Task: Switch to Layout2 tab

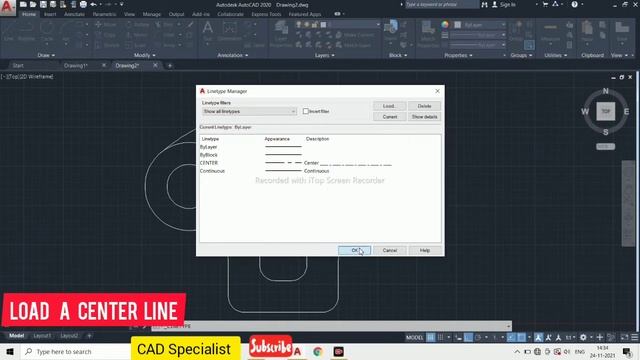Action: point(69,336)
